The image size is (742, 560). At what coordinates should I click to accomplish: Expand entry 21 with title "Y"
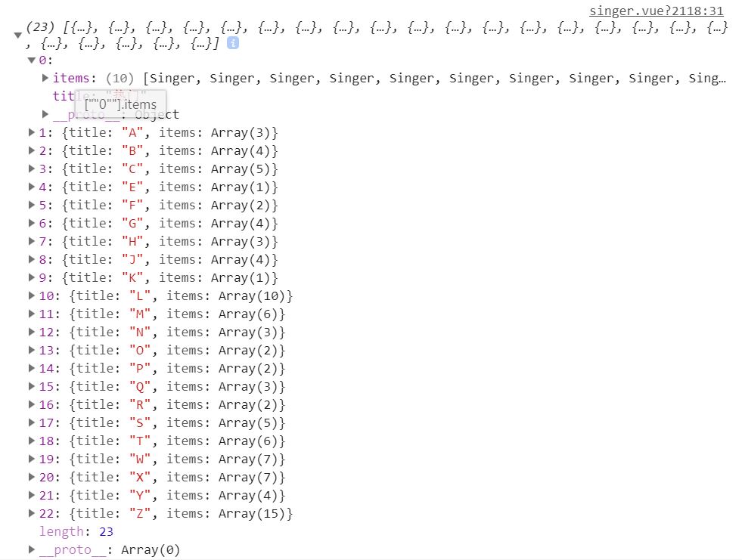(x=32, y=495)
